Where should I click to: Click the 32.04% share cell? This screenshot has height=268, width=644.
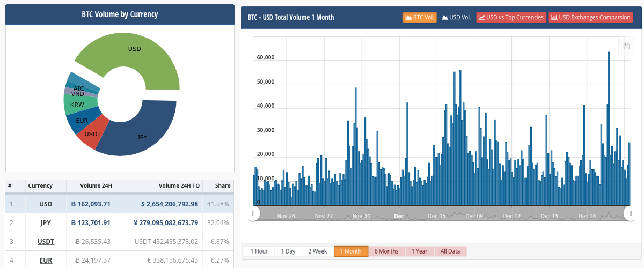pyautogui.click(x=218, y=223)
